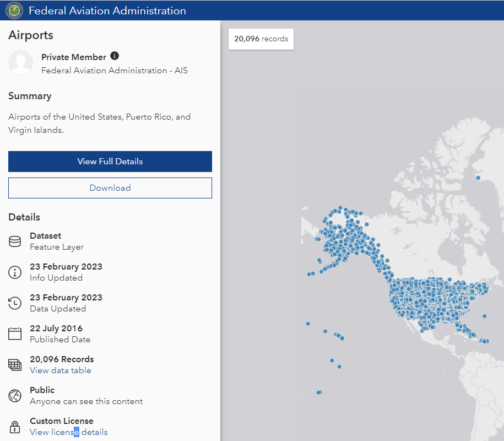The width and height of the screenshot is (504, 441).
Task: Click the airport dot in Atlantic near Bermuda
Action: click(484, 316)
